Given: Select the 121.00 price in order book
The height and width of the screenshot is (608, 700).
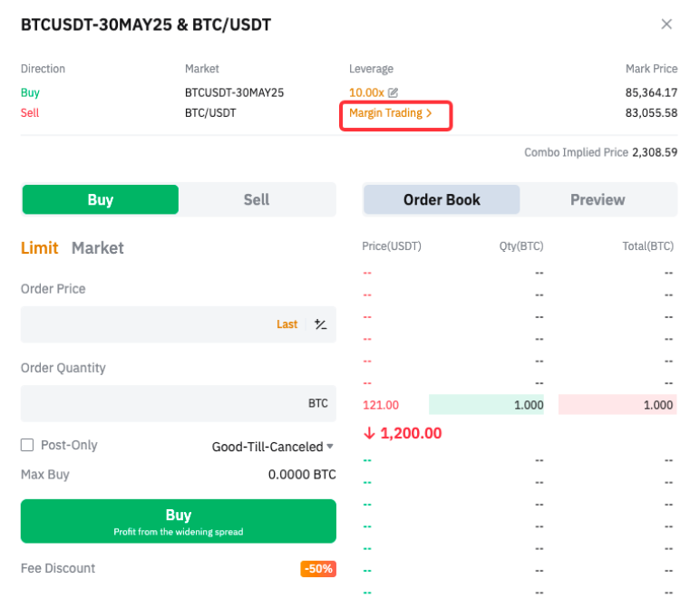Looking at the screenshot, I should pos(381,405).
